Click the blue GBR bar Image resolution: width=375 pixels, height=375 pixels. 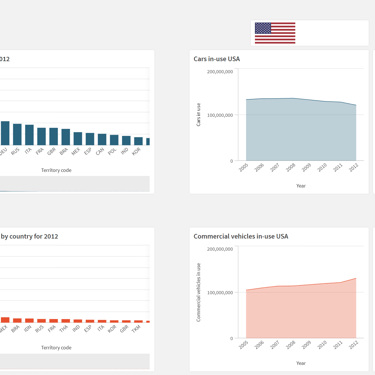54,136
